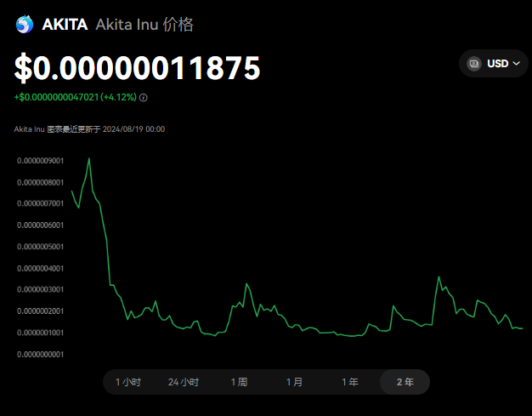The width and height of the screenshot is (532, 416).
Task: Click the 0.0000001001 axis label
Action: point(41,333)
